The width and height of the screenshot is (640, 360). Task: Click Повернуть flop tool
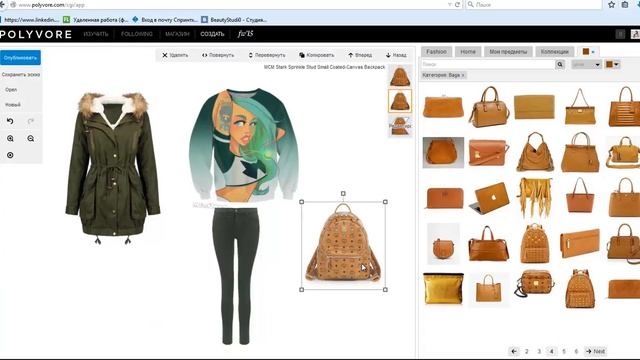pos(218,55)
